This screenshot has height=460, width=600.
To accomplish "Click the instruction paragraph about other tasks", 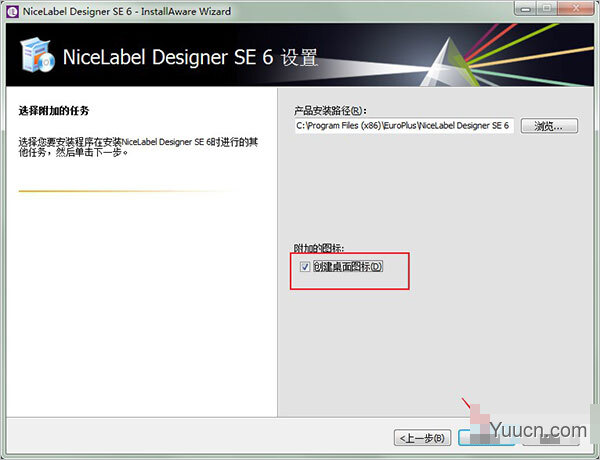I will pos(138,147).
